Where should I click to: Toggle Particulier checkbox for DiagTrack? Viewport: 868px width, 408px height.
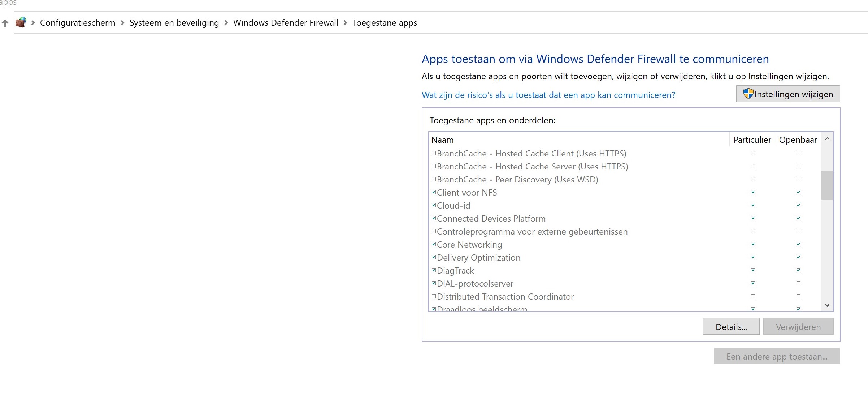753,270
